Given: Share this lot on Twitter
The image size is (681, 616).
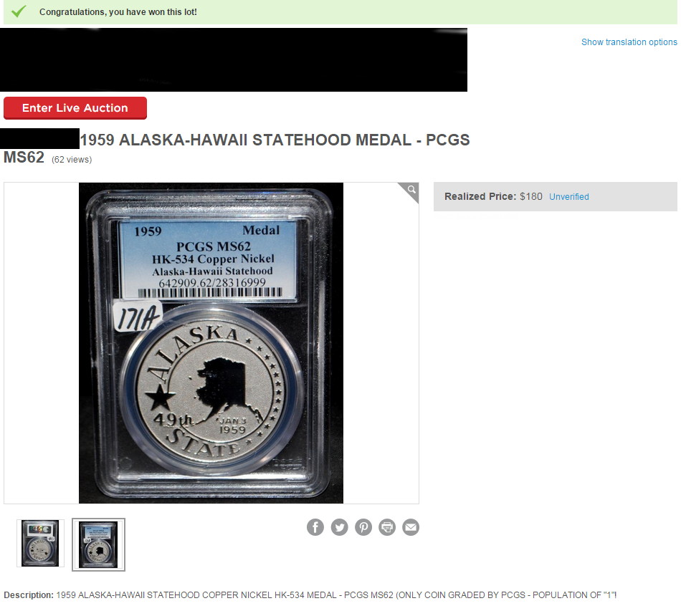Looking at the screenshot, I should (339, 527).
